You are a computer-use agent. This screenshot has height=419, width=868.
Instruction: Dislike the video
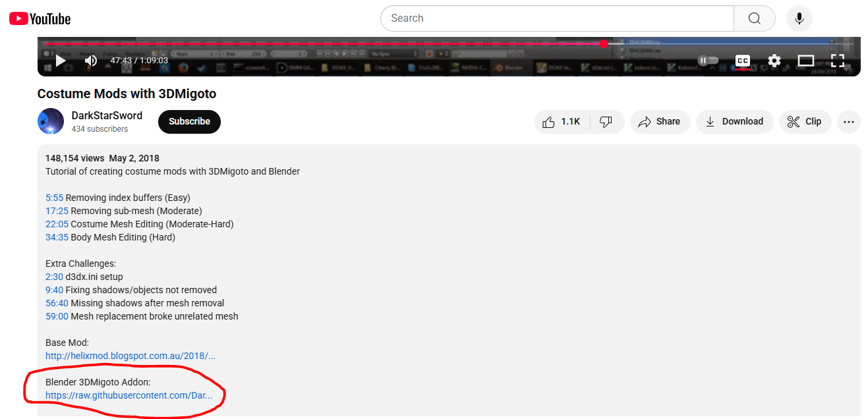(x=606, y=121)
